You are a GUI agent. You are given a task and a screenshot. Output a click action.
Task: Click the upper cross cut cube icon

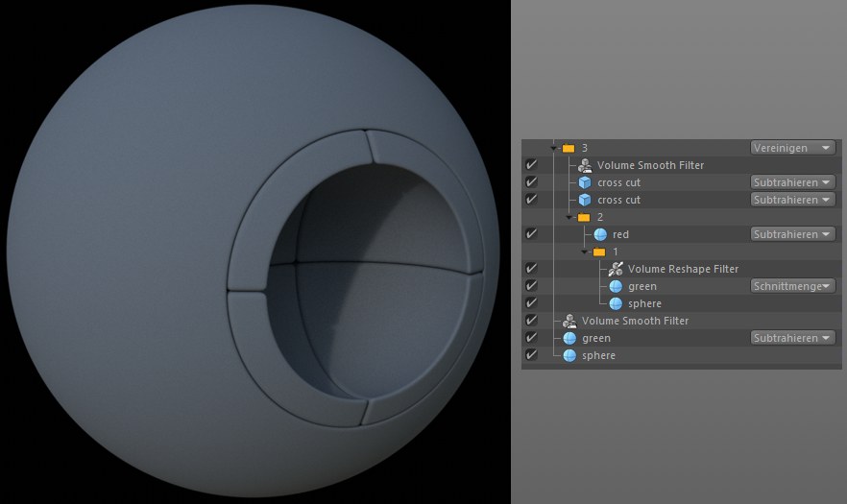585,182
